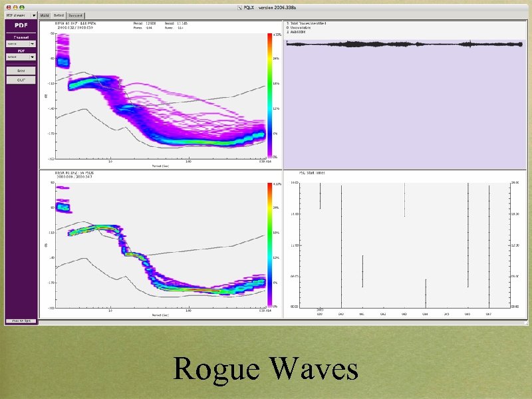
Task: Click the PDF dropdown arrow icon
Action: (x=32, y=57)
